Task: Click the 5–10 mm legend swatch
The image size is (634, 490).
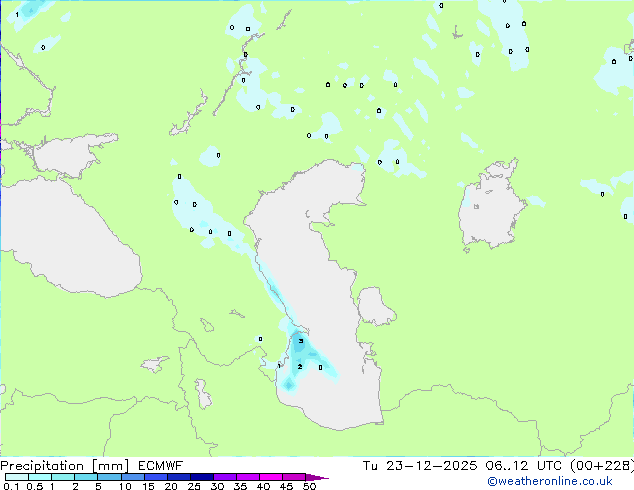Action: point(110,477)
